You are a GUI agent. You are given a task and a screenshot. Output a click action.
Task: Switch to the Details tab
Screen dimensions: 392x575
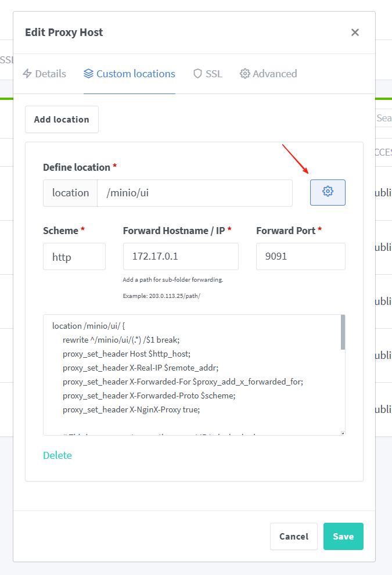pos(44,74)
